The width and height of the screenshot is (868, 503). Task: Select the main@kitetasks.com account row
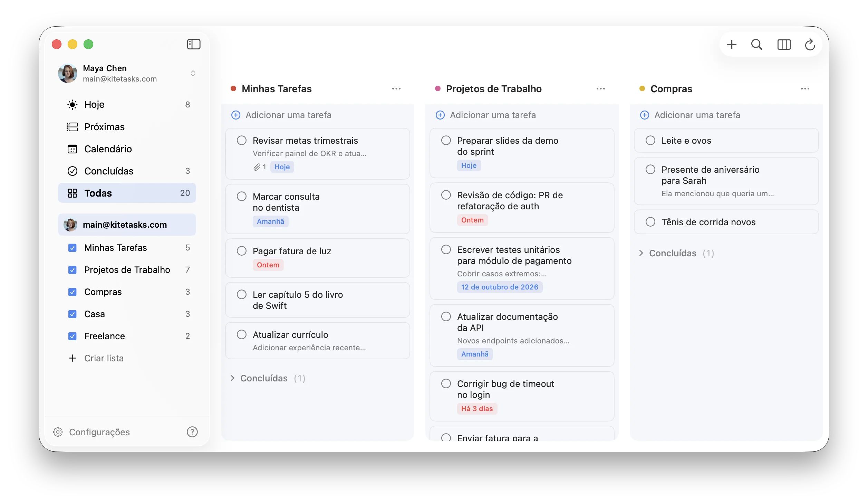tap(127, 225)
